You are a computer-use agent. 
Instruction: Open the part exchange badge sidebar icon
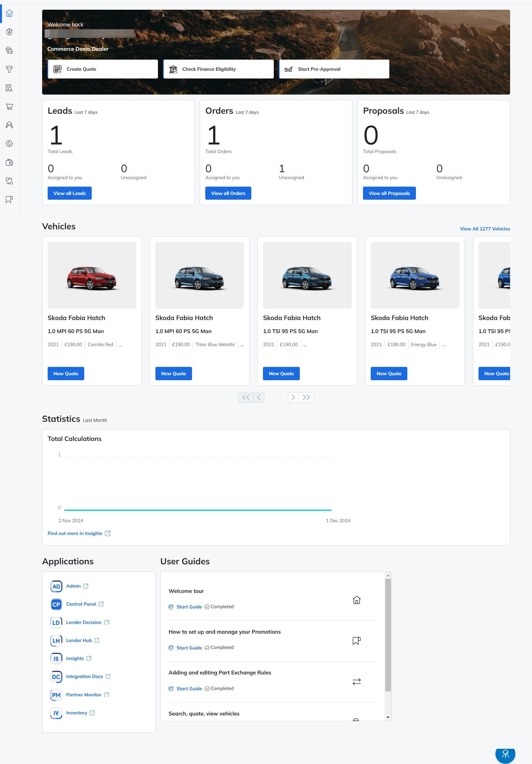click(9, 144)
